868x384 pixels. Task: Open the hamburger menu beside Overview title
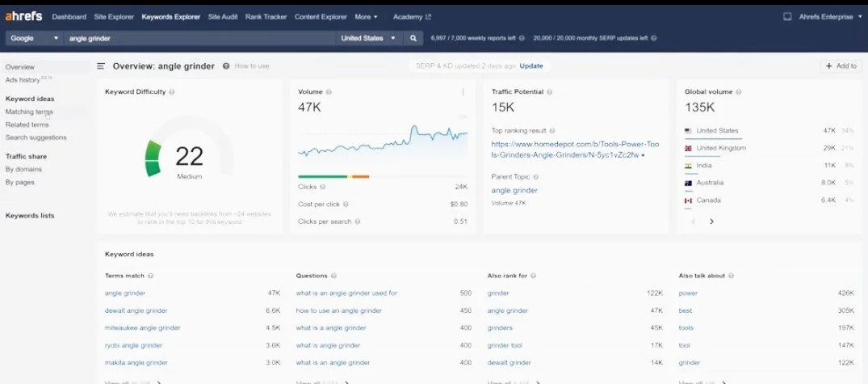[101, 66]
